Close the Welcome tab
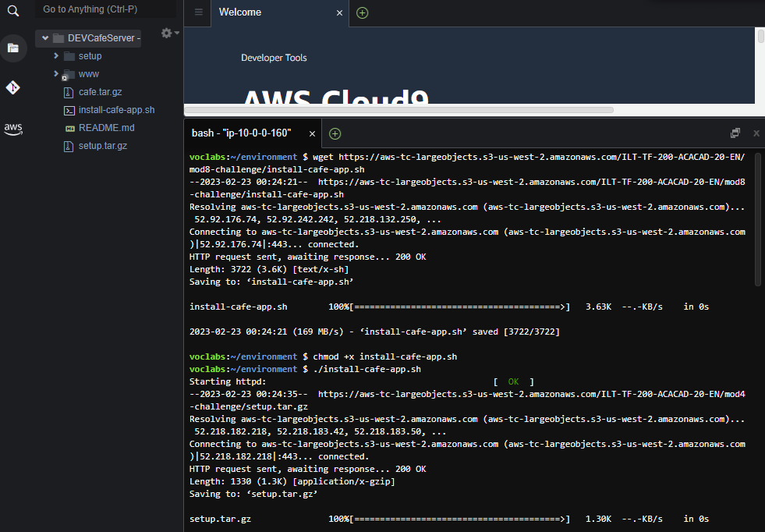The image size is (765, 532). click(x=339, y=13)
